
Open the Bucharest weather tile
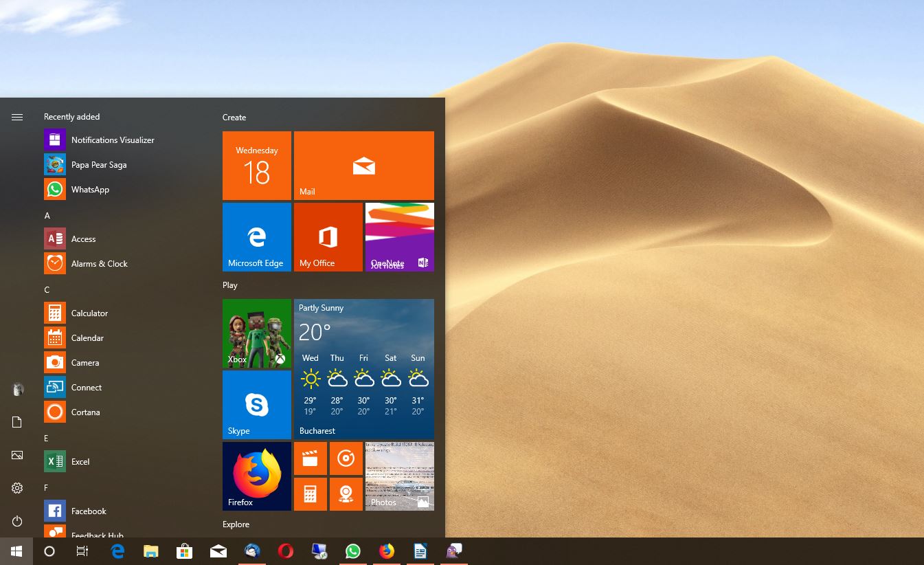pyautogui.click(x=364, y=369)
